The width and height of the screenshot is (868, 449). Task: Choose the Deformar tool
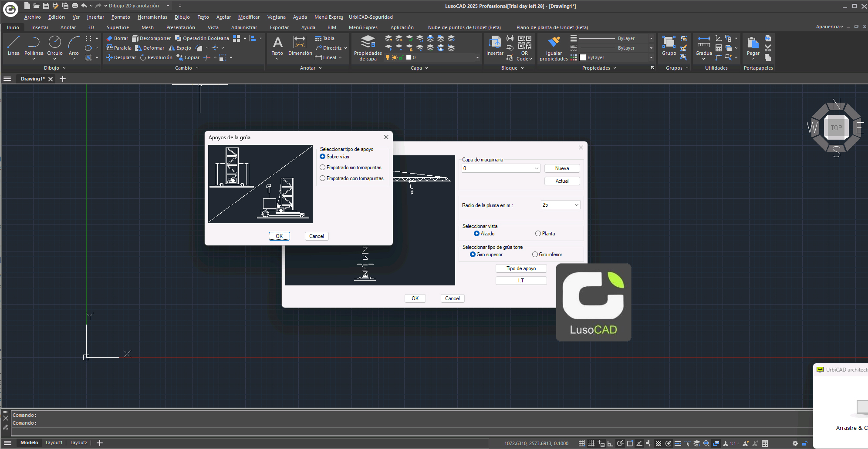pos(150,48)
